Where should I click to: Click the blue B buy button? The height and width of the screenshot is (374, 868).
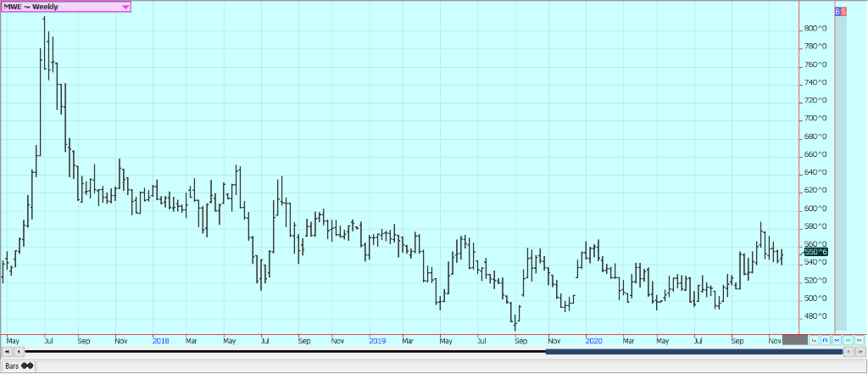coord(837,11)
